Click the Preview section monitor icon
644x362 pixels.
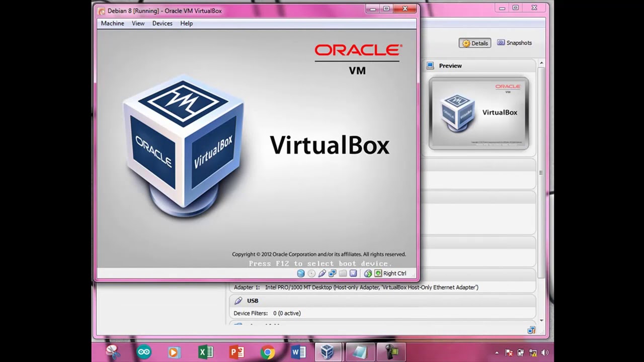coord(430,65)
